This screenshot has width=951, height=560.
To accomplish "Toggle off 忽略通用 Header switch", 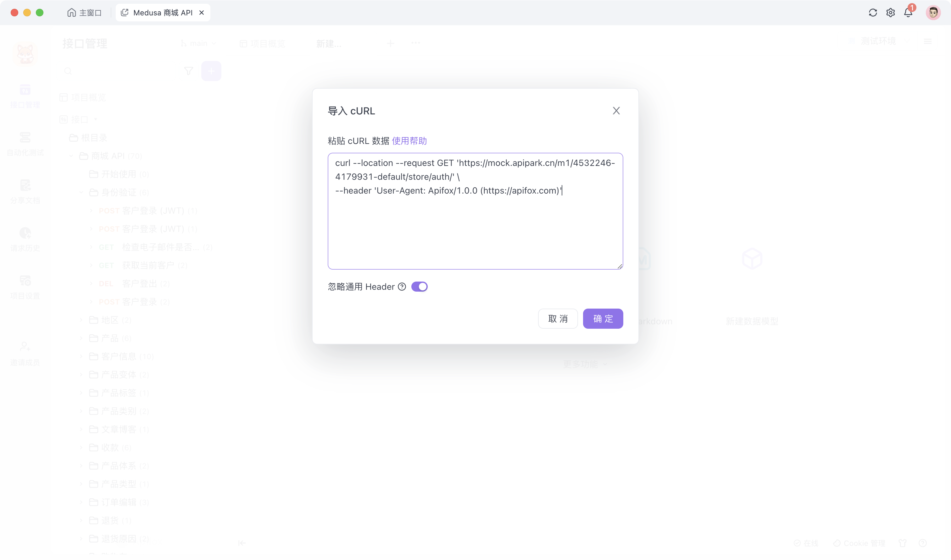I will pos(419,287).
